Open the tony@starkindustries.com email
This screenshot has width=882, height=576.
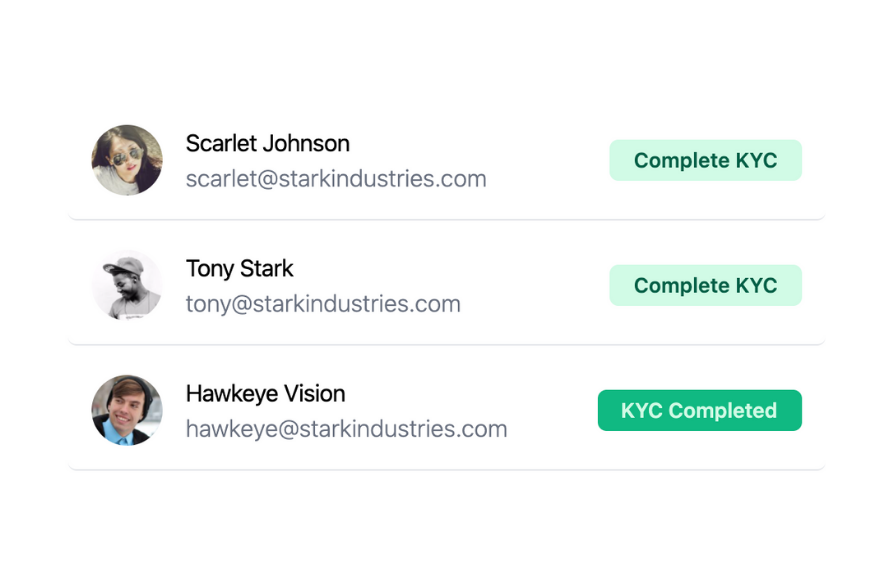(323, 304)
